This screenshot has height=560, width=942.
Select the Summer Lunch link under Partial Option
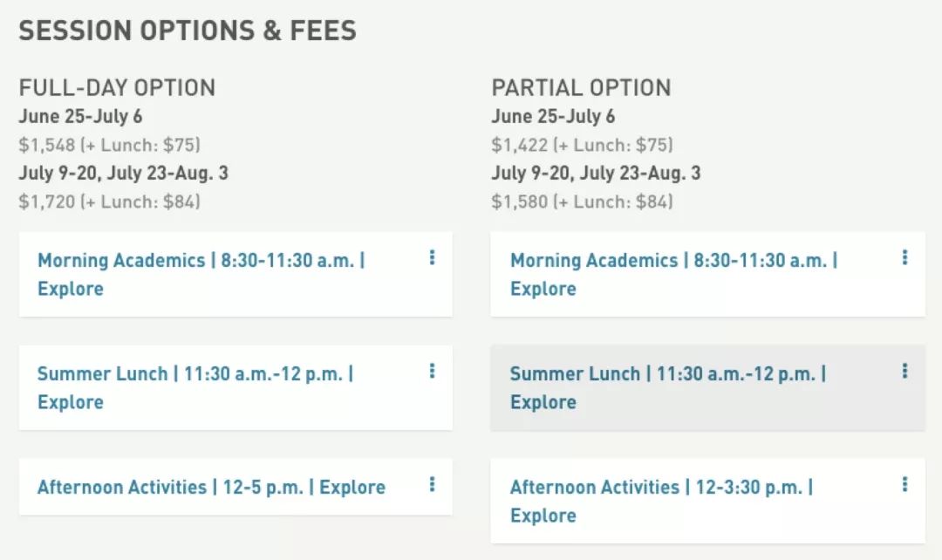[x=667, y=386]
